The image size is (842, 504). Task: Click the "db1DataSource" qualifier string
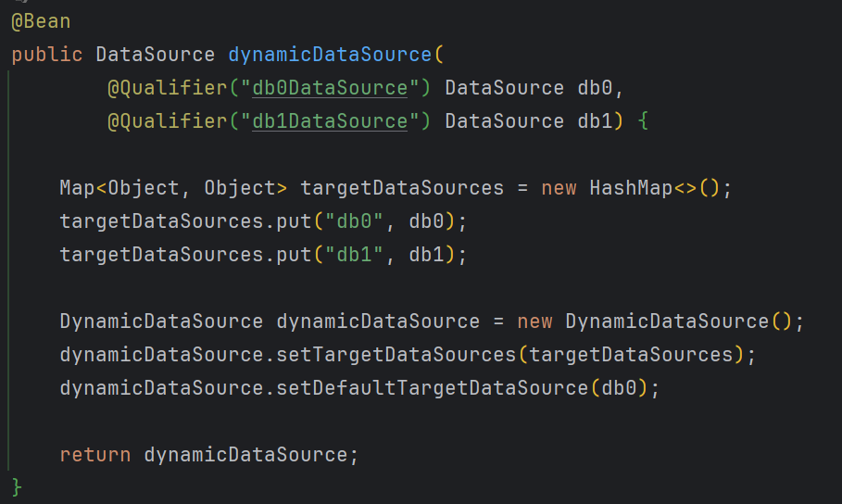click(330, 121)
